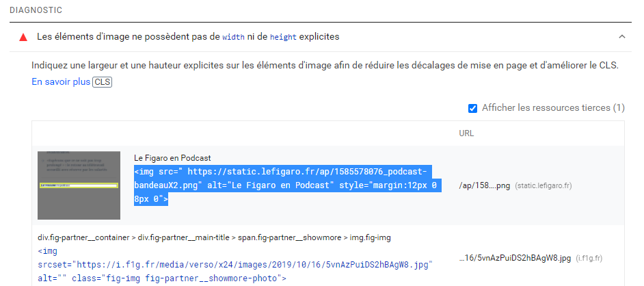Click the CLS metric badge
This screenshot has width=644, height=286.
[102, 82]
